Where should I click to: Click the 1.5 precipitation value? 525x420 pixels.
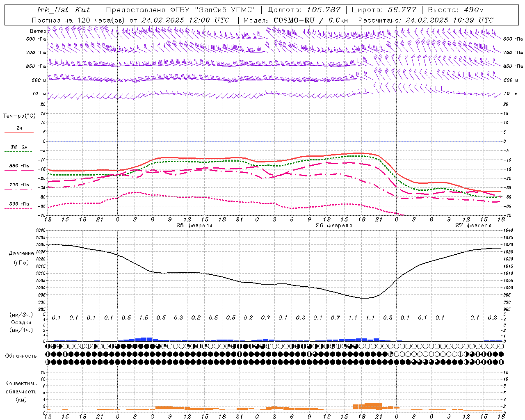pyautogui.click(x=144, y=318)
